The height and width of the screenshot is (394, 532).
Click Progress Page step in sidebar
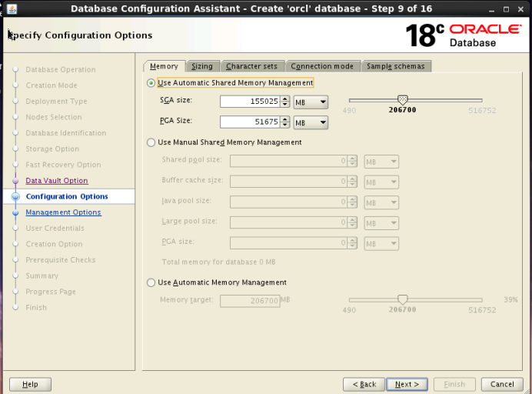coord(51,292)
